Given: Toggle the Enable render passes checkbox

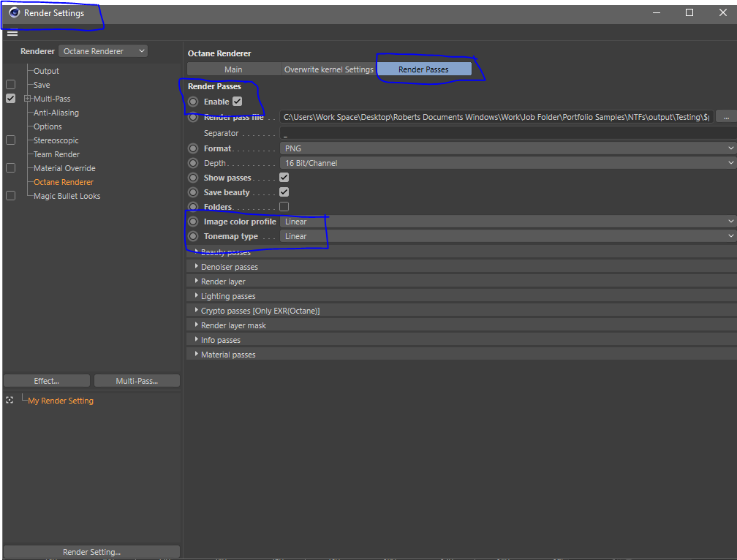Looking at the screenshot, I should [x=238, y=102].
